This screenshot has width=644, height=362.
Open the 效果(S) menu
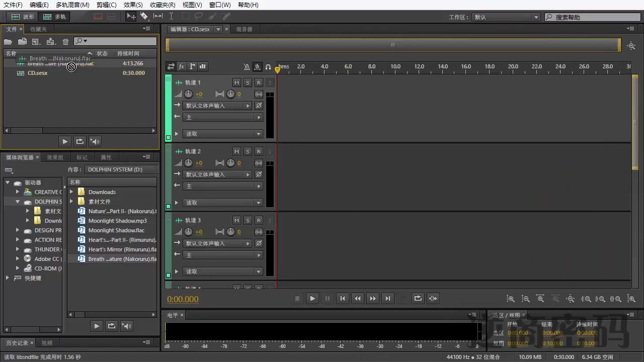click(133, 5)
